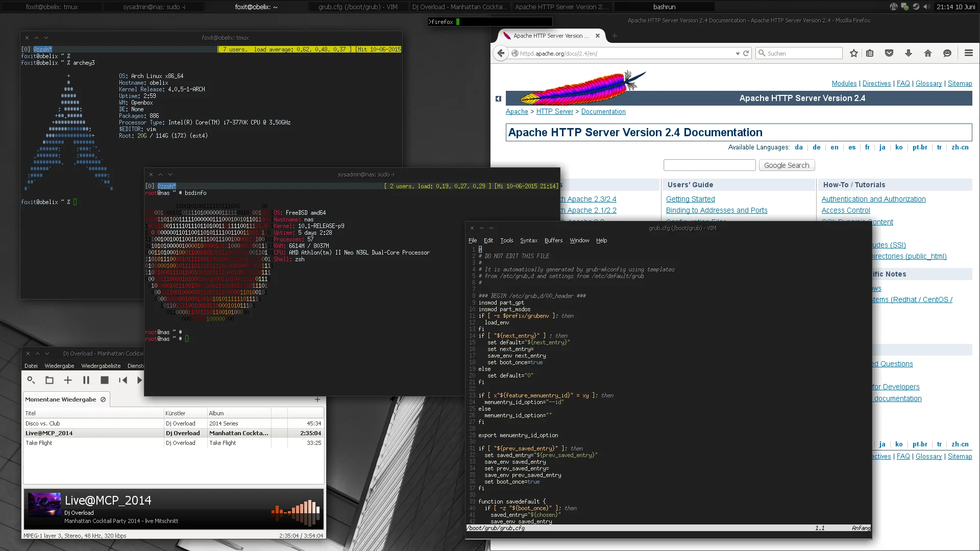
Task: Open the top Glossary link
Action: pos(928,83)
